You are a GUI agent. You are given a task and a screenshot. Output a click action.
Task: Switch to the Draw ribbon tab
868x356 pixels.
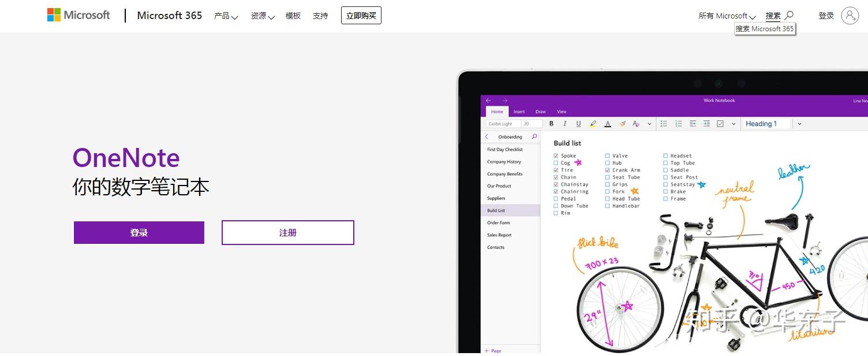coord(540,111)
